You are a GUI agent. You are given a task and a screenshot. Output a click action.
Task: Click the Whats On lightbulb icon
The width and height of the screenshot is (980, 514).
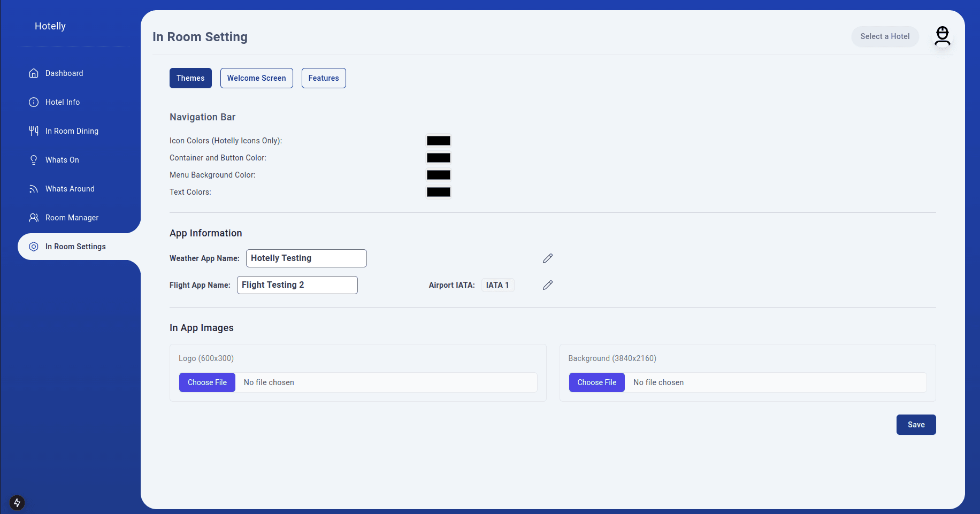coord(34,160)
